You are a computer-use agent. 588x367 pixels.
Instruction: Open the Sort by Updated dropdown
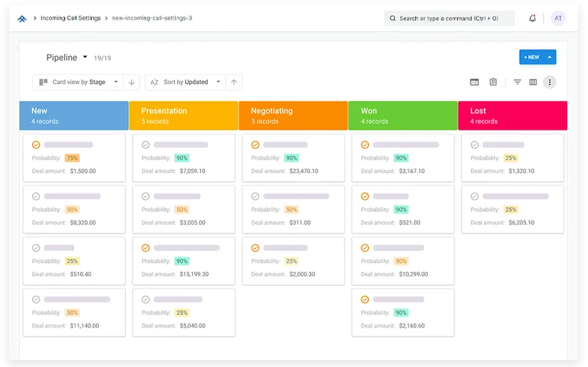[185, 83]
